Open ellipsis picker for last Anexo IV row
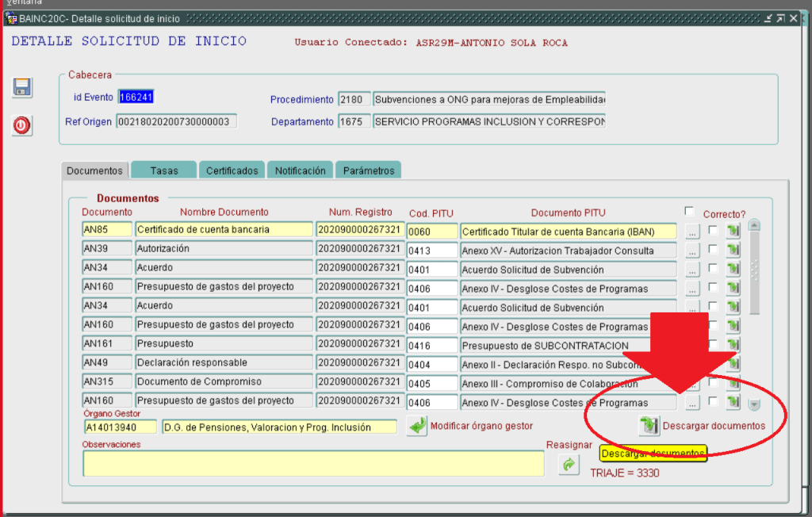Screen dimensions: 812x517 click(692, 403)
